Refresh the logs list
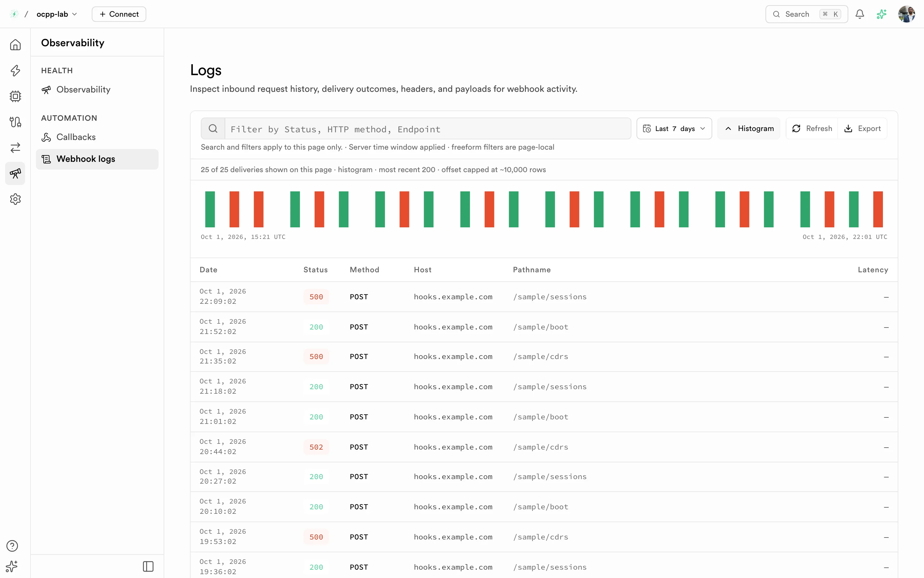The width and height of the screenshot is (924, 578). pos(812,128)
